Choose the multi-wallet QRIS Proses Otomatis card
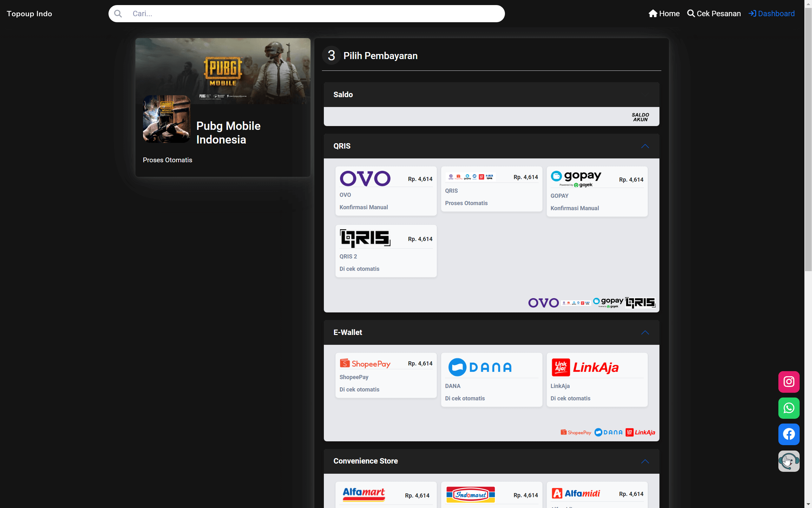Image resolution: width=812 pixels, height=508 pixels. 491,189
